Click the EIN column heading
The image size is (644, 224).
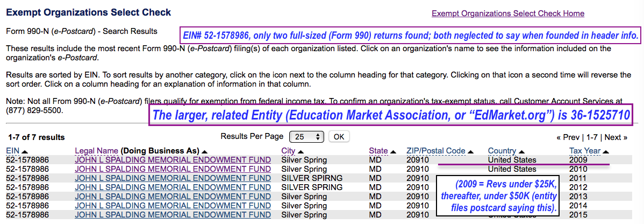click(x=12, y=151)
